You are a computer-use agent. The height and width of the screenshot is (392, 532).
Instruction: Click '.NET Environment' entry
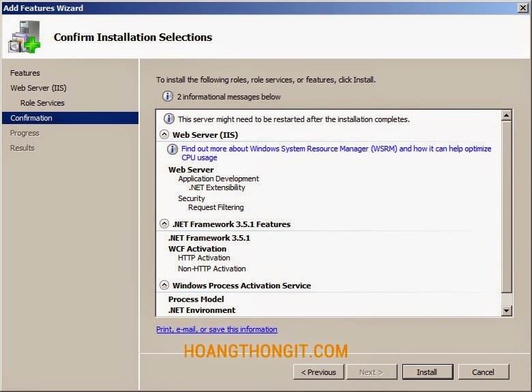point(202,310)
